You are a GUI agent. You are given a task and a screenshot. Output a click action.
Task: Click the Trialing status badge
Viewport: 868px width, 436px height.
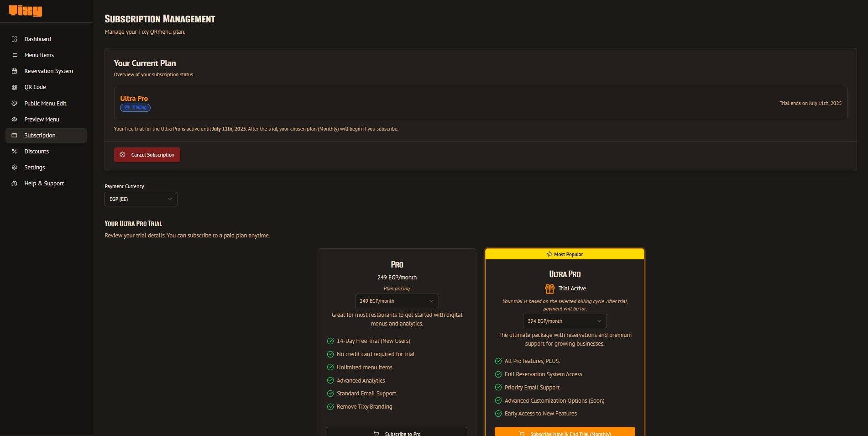pos(135,108)
